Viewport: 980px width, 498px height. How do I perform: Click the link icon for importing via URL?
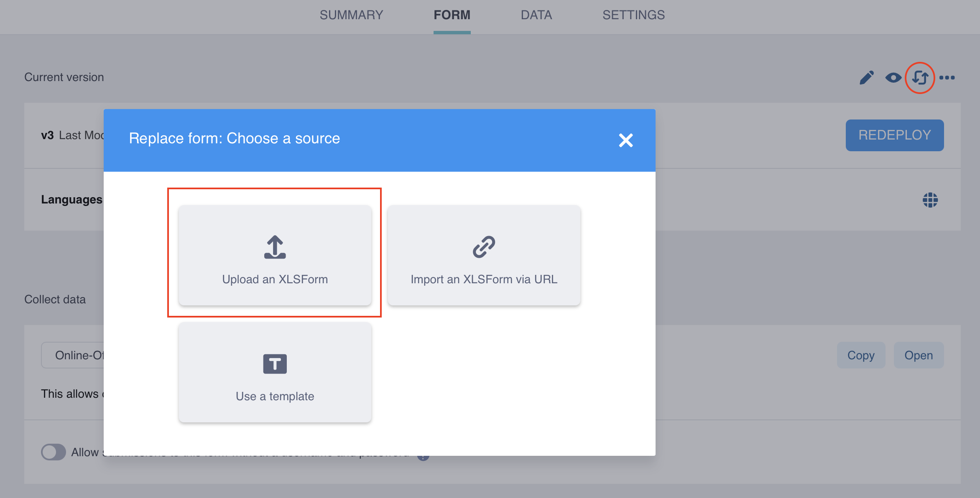click(x=484, y=247)
